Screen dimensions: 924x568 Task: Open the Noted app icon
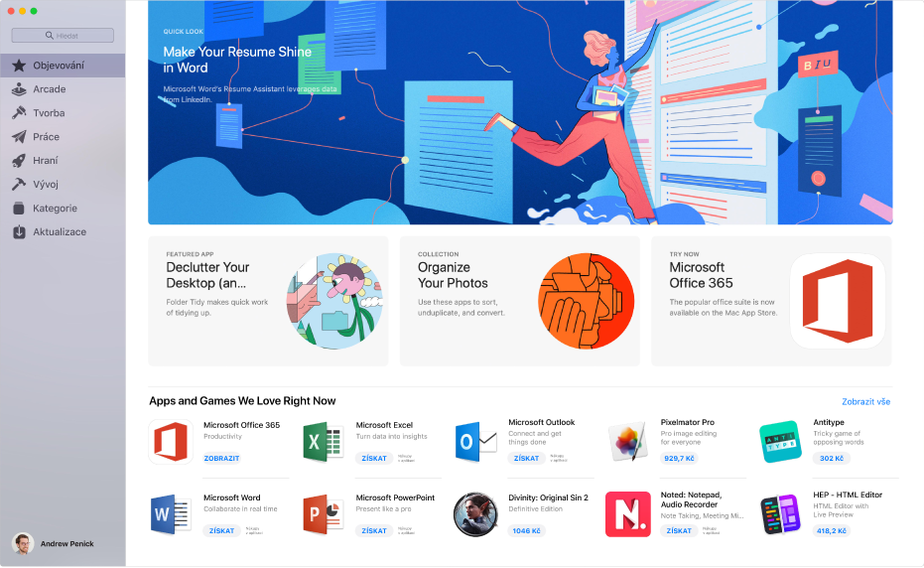628,514
